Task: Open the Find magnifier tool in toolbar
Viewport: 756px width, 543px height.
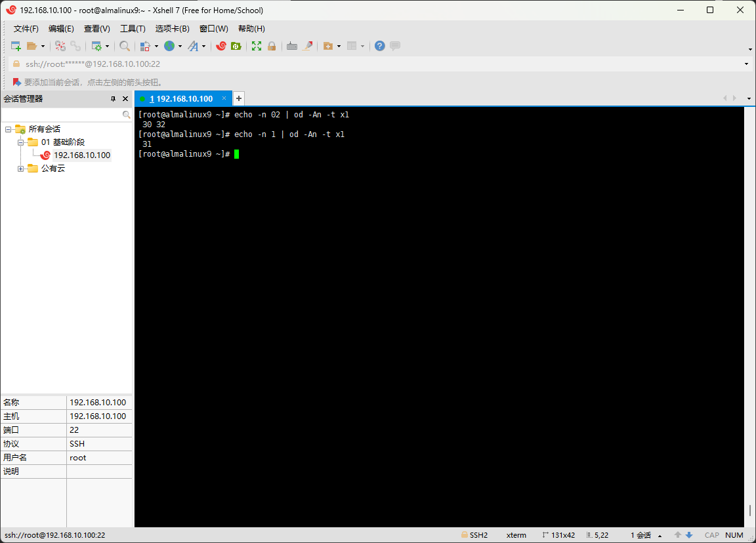Action: click(124, 46)
